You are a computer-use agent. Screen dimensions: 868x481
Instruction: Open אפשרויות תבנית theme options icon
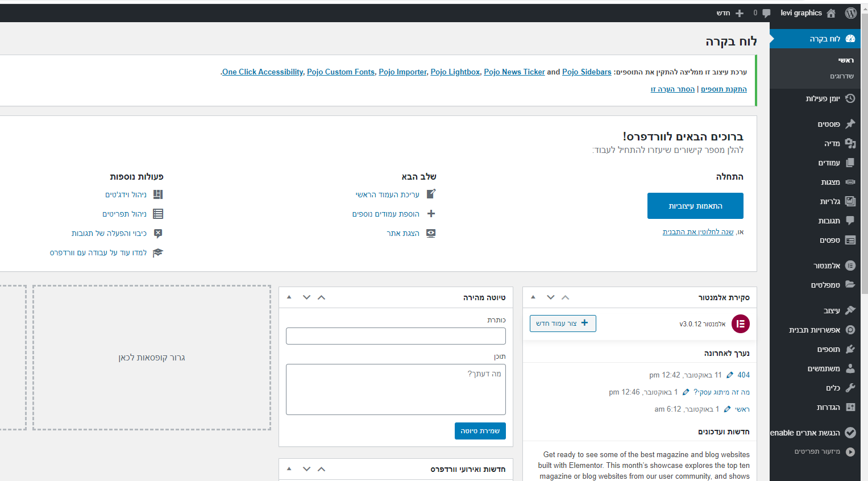(850, 330)
